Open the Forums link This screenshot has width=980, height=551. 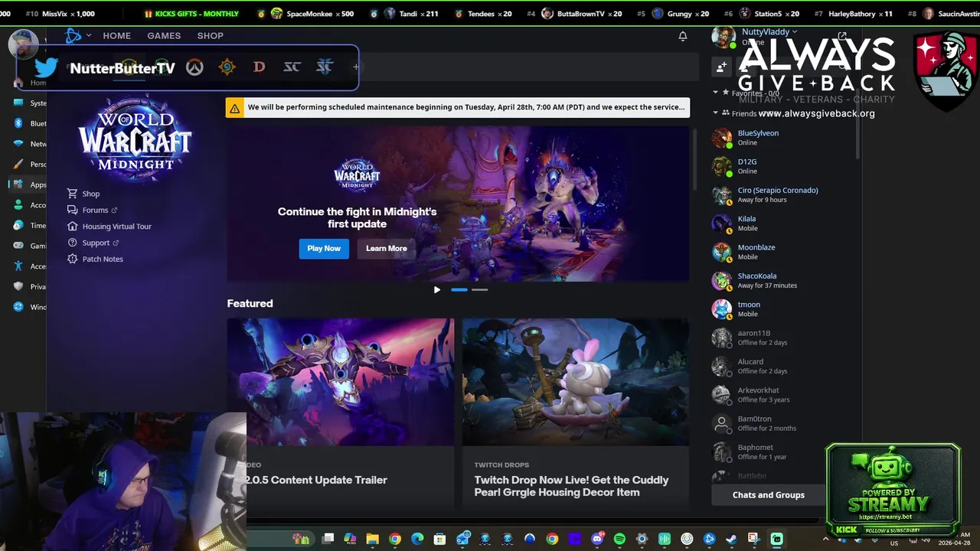point(92,210)
